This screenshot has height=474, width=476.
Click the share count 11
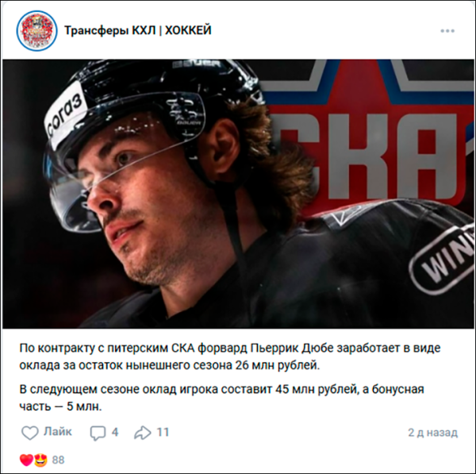point(163,432)
